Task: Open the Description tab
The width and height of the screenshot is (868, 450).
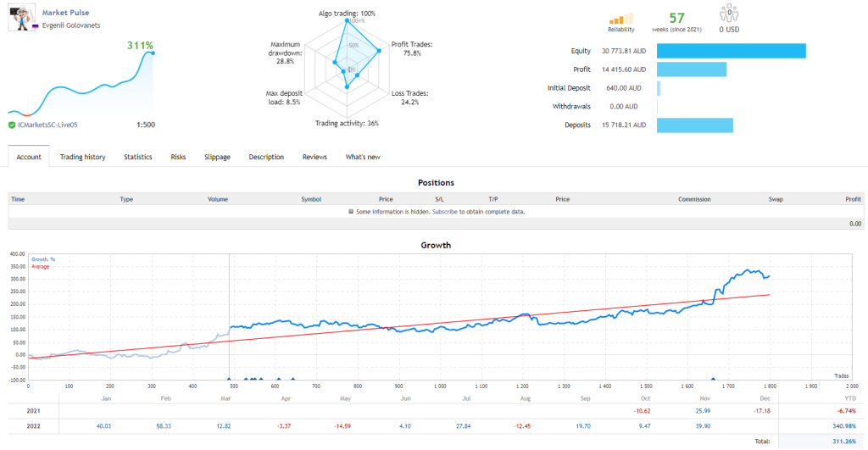Action: coord(266,157)
